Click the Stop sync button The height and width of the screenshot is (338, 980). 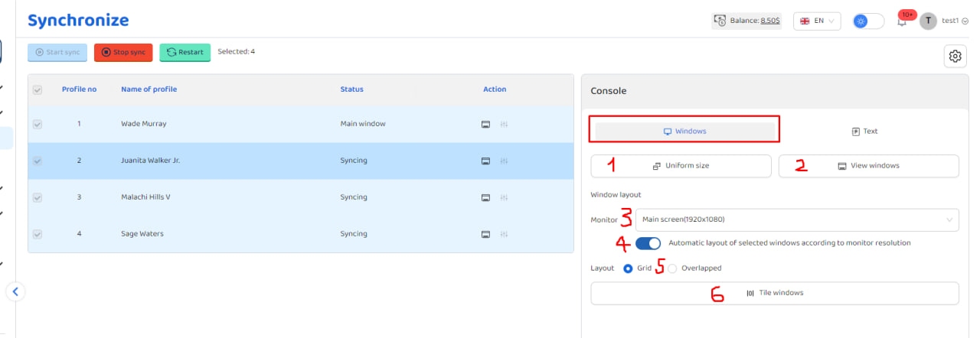(x=123, y=52)
